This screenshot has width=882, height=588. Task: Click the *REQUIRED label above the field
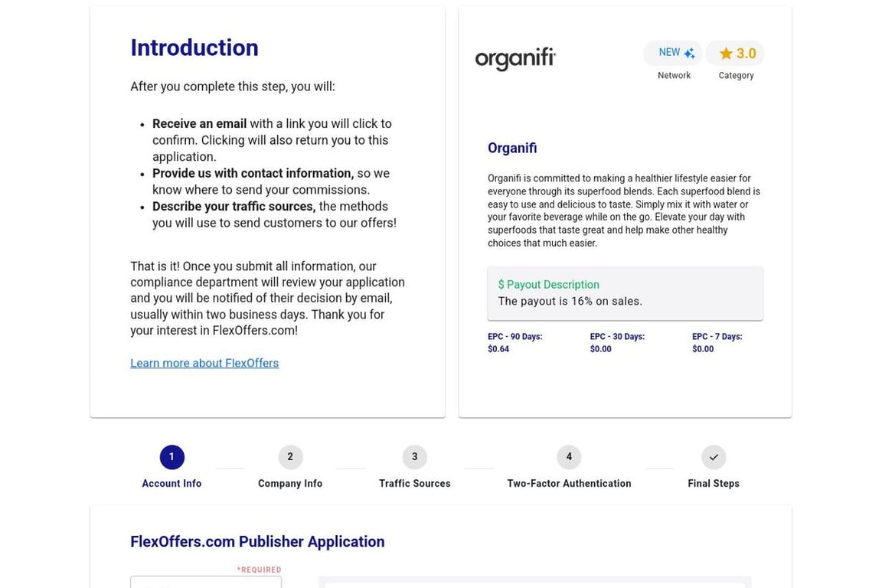pyautogui.click(x=259, y=570)
